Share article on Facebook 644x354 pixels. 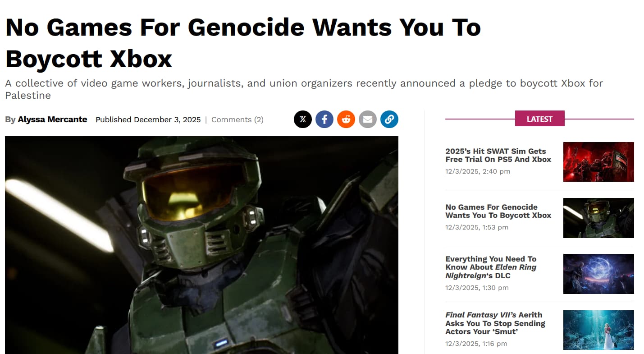(324, 120)
